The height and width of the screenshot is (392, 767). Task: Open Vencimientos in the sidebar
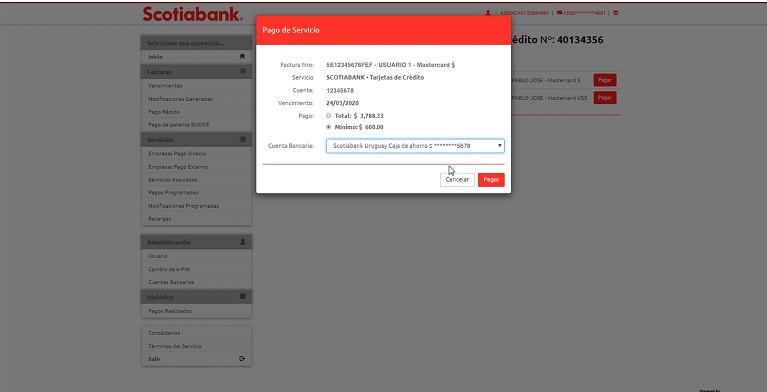point(196,86)
